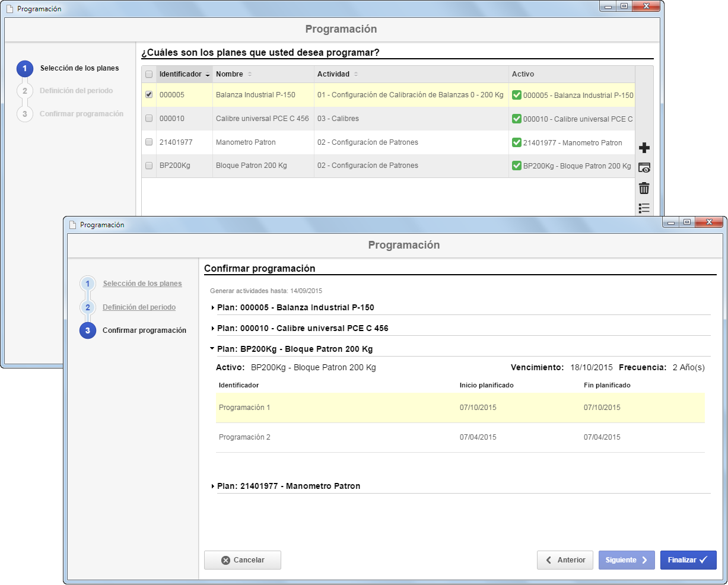728x585 pixels.
Task: Expand Plan 000010 - Calibre universal PCE C 456
Action: [x=212, y=329]
